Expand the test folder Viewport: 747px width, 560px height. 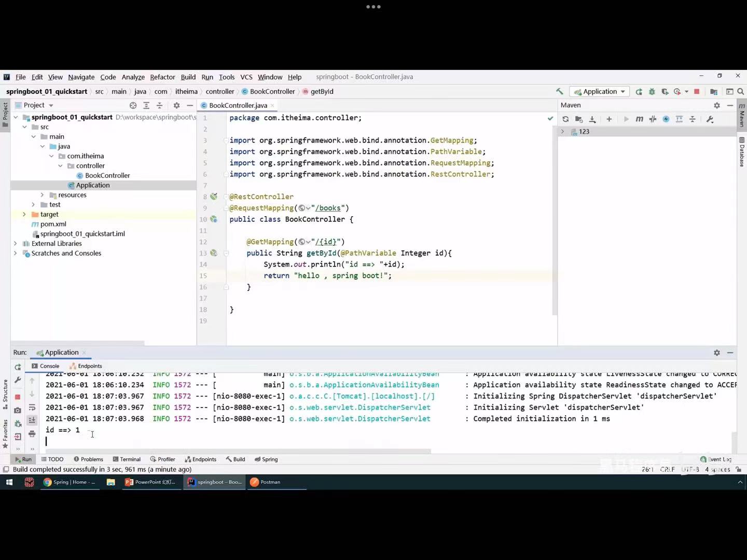(x=33, y=205)
